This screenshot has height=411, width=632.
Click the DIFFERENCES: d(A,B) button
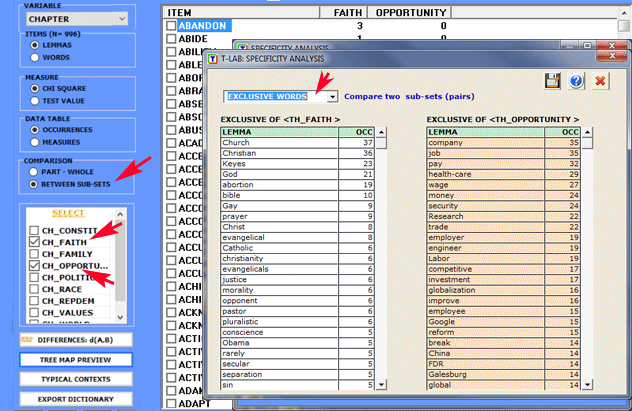pyautogui.click(x=76, y=340)
